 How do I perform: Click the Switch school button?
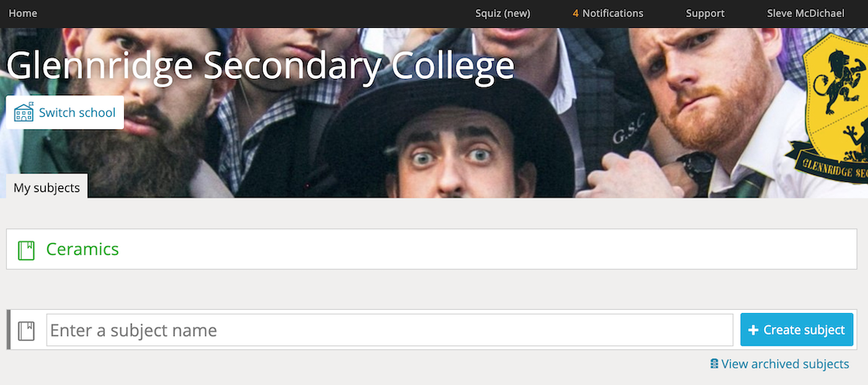65,112
